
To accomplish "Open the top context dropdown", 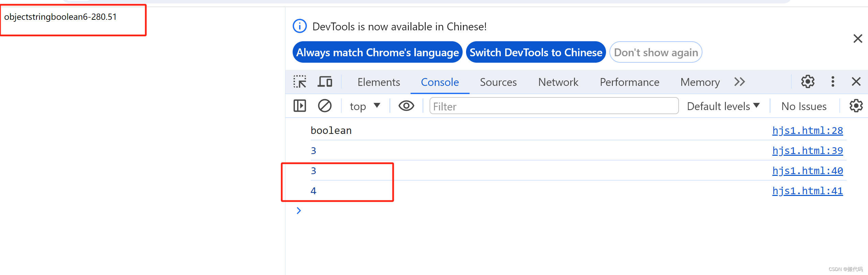I will 365,106.
